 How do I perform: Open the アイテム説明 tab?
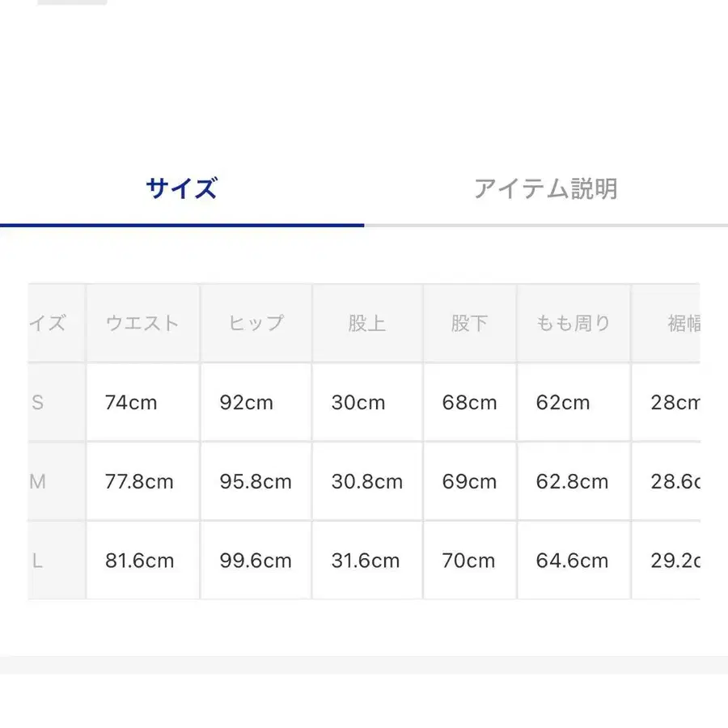(545, 188)
